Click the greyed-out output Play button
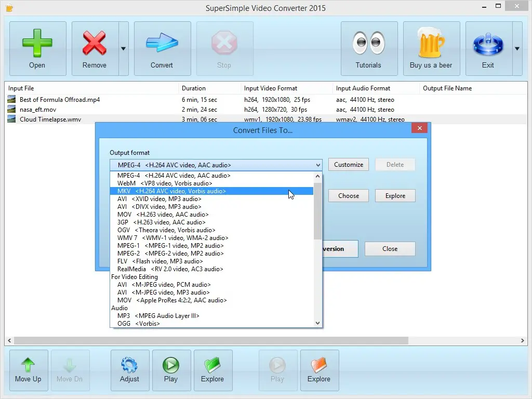532x399 pixels. tap(278, 370)
